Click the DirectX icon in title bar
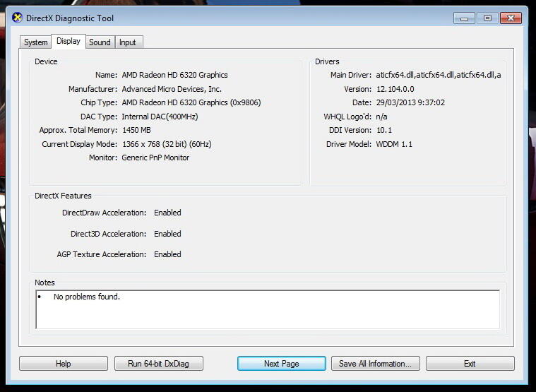 [17, 18]
